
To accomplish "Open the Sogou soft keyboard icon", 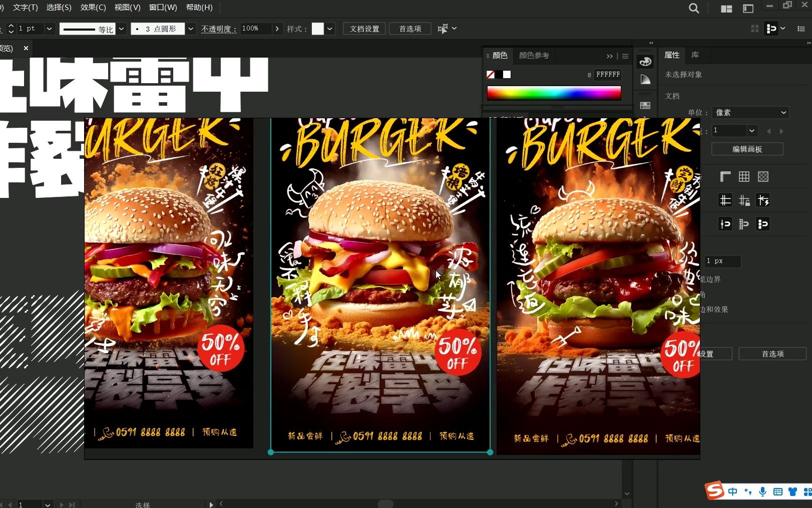I will click(777, 492).
